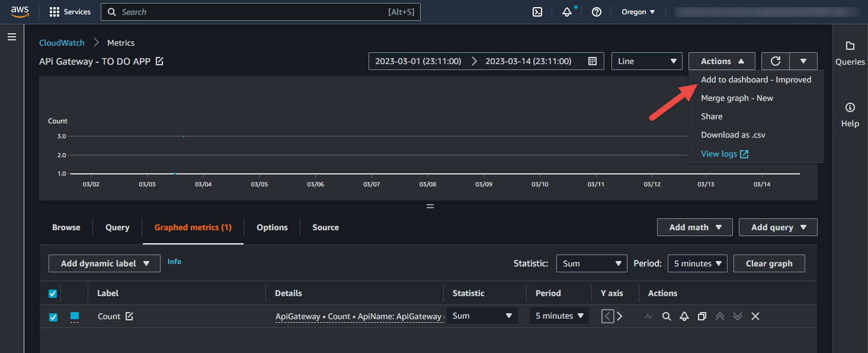This screenshot has width=868, height=353.
Task: Click the ApiGateway Count details text
Action: click(360, 317)
